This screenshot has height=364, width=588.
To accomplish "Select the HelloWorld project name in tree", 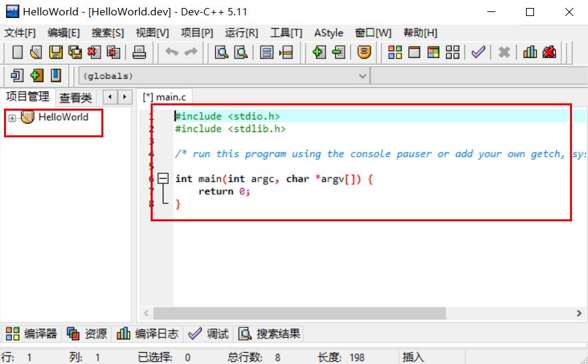I will pyautogui.click(x=63, y=117).
